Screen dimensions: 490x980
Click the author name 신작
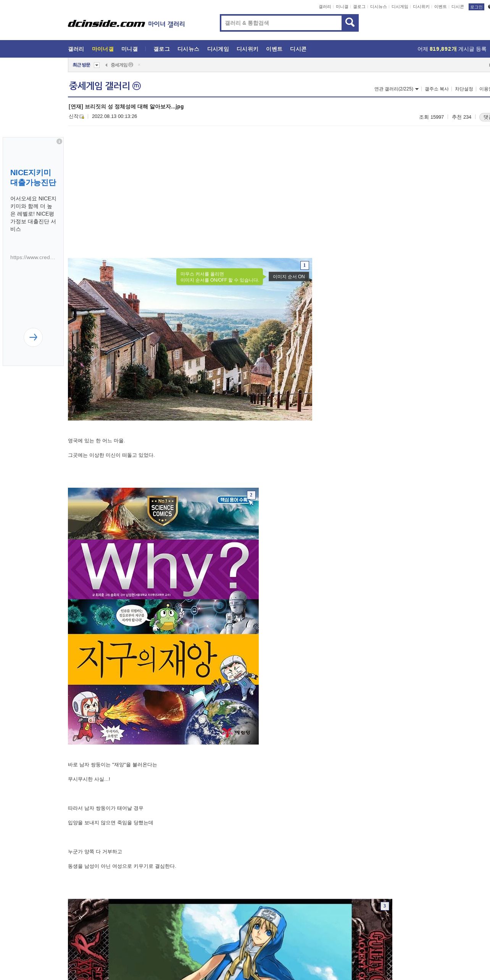[x=73, y=116]
